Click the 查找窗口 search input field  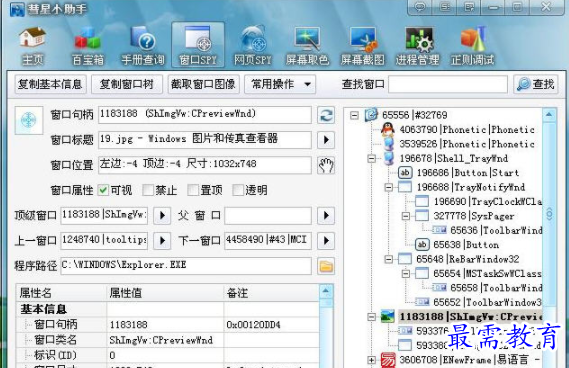[x=448, y=84]
